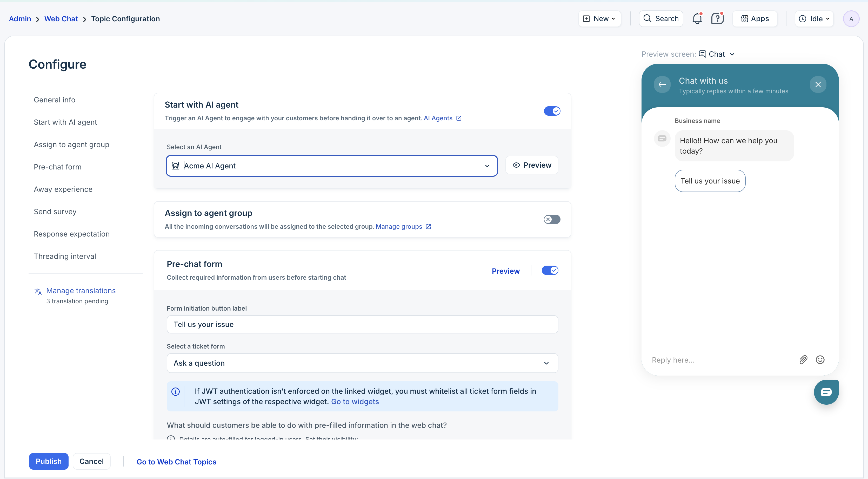Screen dimensions: 868x479
Task: Click the Form initiation button label field
Action: (x=362, y=324)
